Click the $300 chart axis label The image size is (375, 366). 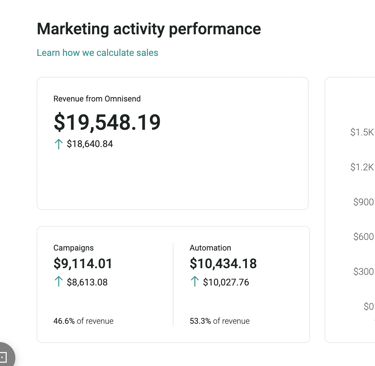click(363, 272)
